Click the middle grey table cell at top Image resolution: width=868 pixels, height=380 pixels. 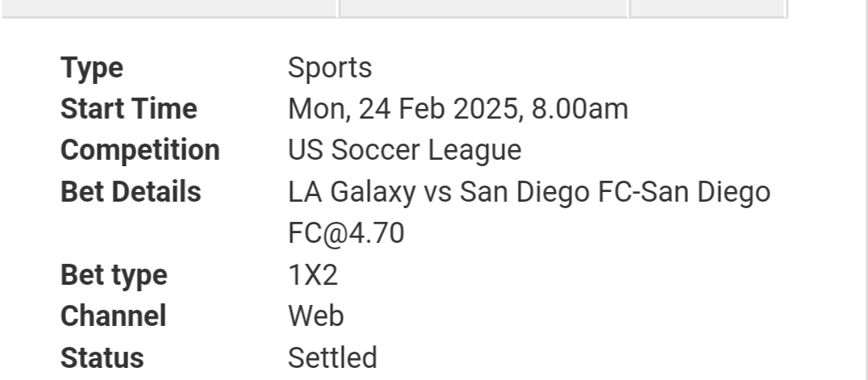tap(483, 8)
